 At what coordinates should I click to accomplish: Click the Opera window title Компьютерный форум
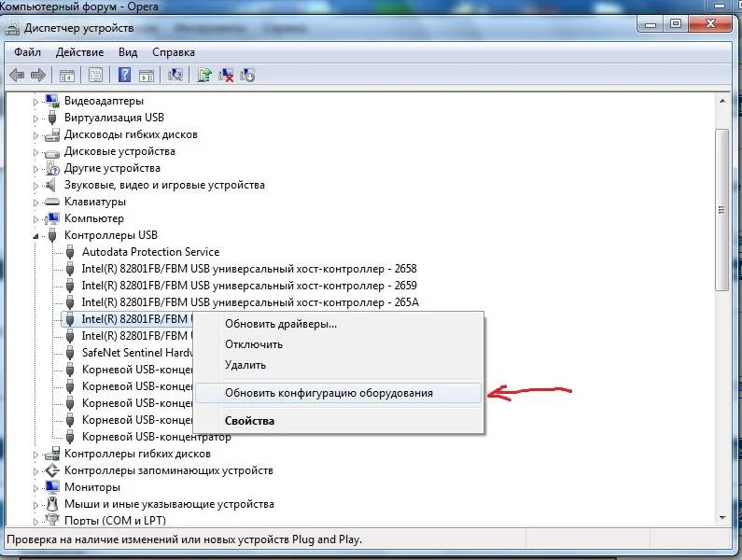[78, 7]
